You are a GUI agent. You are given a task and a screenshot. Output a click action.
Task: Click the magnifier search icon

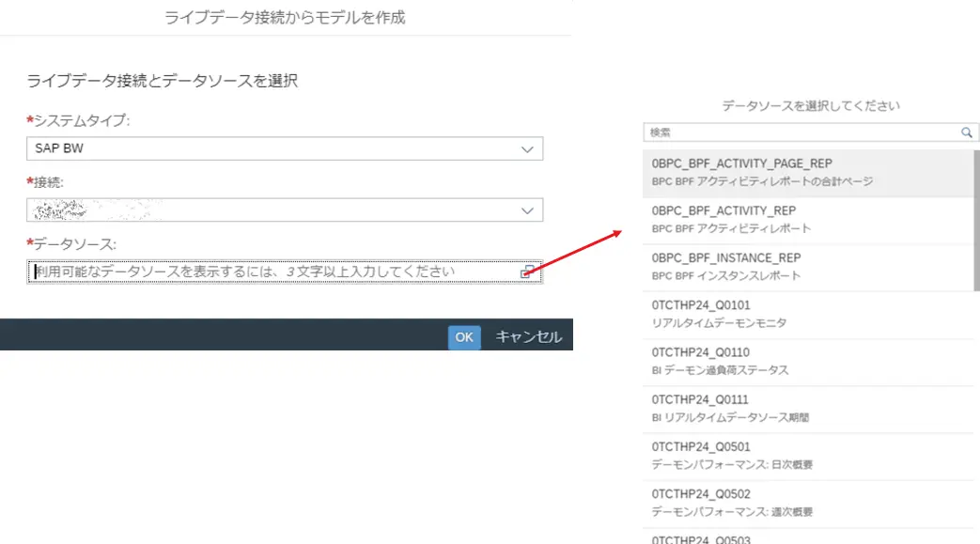click(x=966, y=132)
